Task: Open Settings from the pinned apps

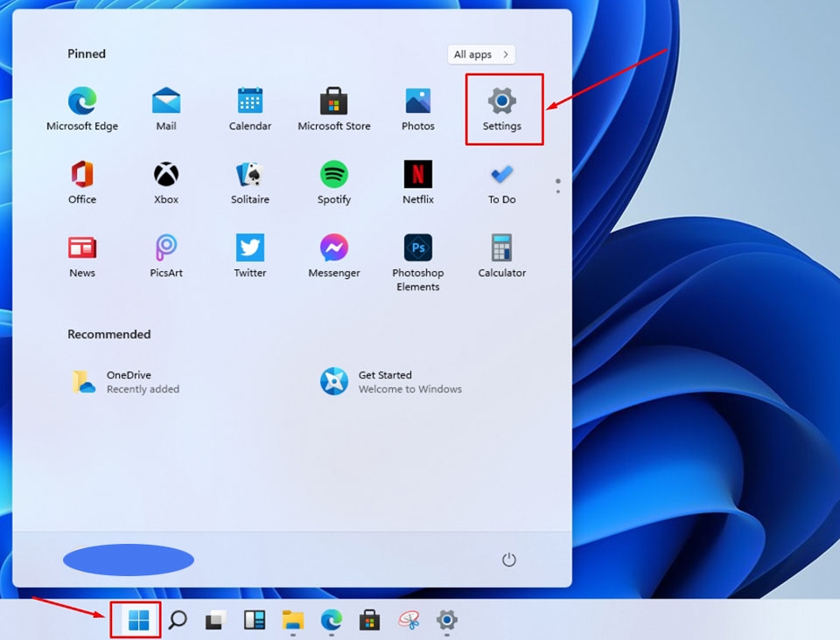Action: pyautogui.click(x=502, y=109)
